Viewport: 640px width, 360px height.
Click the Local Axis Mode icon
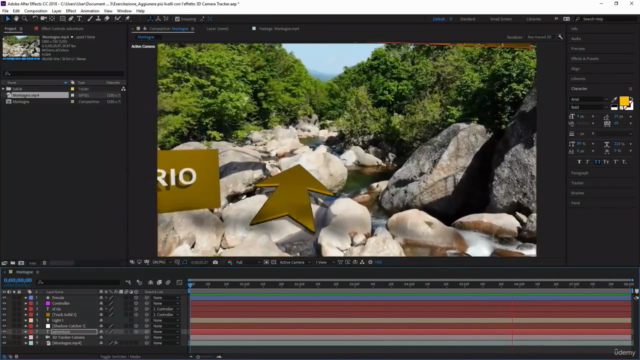click(x=150, y=19)
